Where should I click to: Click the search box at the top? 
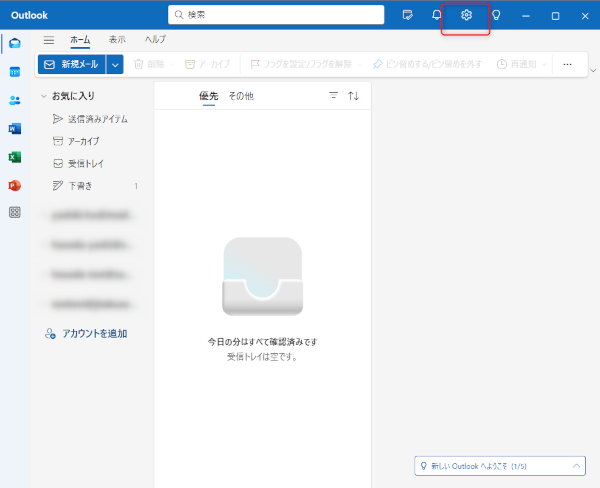pyautogui.click(x=276, y=15)
